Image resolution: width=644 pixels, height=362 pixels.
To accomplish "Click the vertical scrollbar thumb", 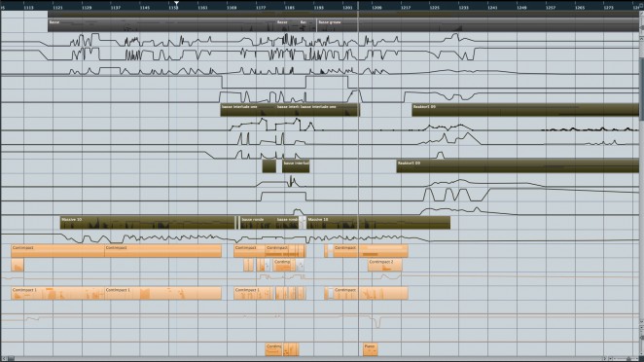I will pyautogui.click(x=641, y=90).
